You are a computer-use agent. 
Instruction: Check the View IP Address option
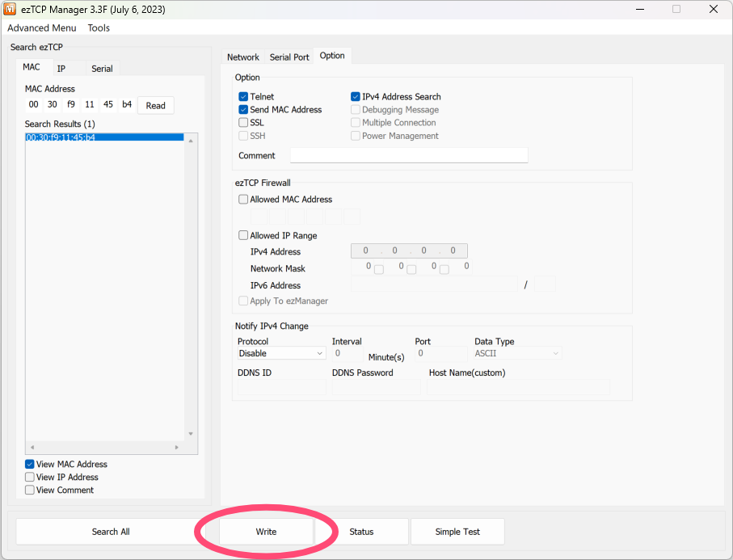pos(30,478)
